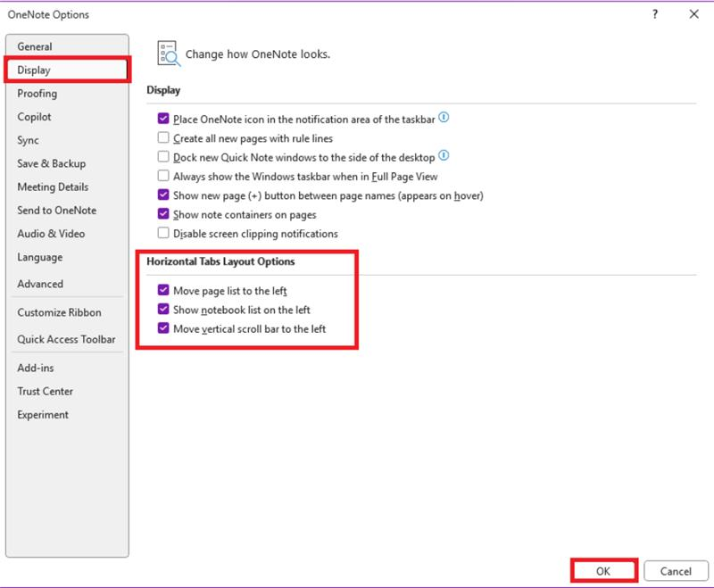Click the display magnifier icon next to heading
Viewport: 714px width, 588px height.
169,54
